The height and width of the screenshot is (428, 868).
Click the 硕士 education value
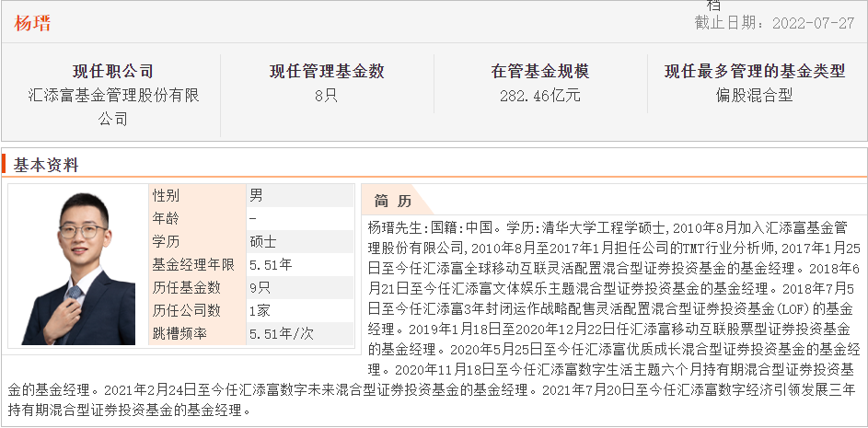pos(263,242)
